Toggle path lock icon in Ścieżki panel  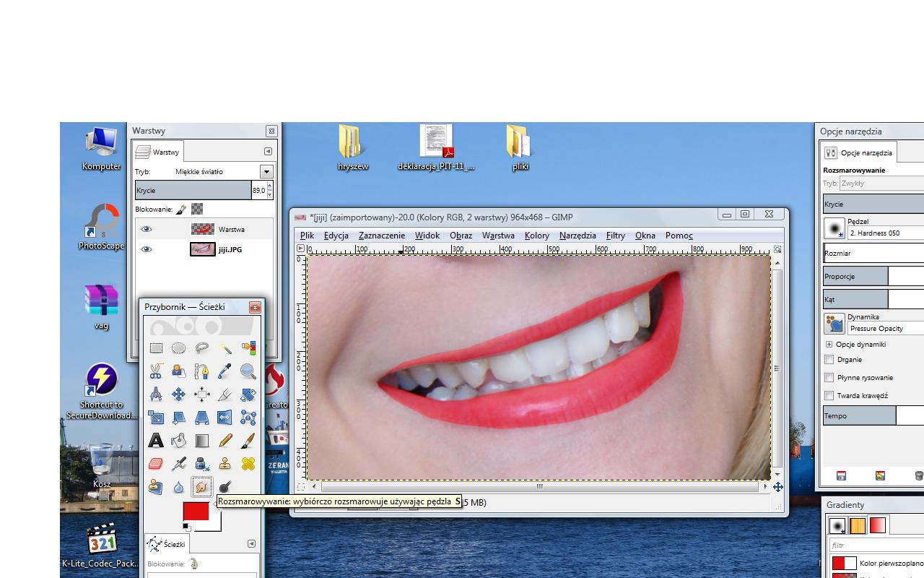tap(193, 564)
